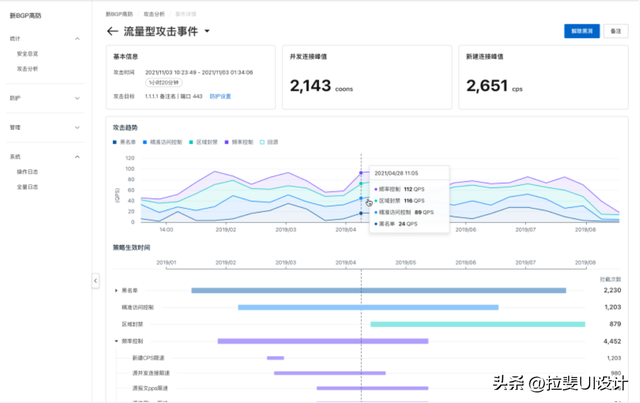The height and width of the screenshot is (403, 640).
Task: Click 2019/05 tick on strategy timeline axis
Action: [x=406, y=263]
